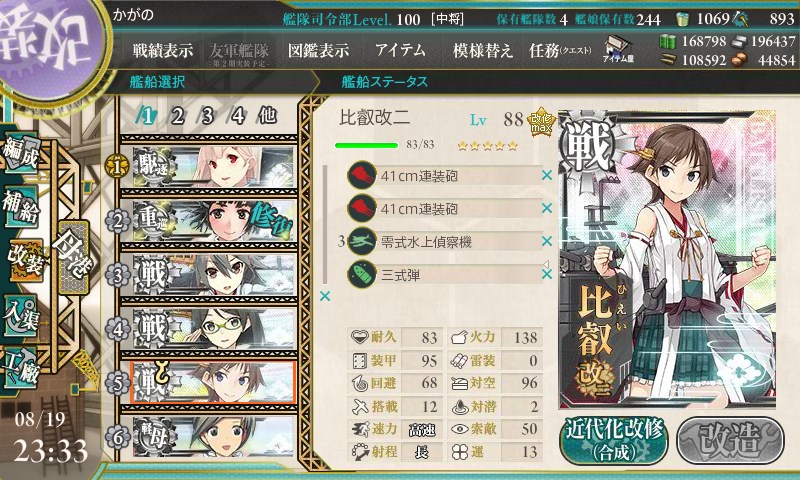Open the 任務 quest menu
The width and height of the screenshot is (800, 480).
tap(560, 50)
